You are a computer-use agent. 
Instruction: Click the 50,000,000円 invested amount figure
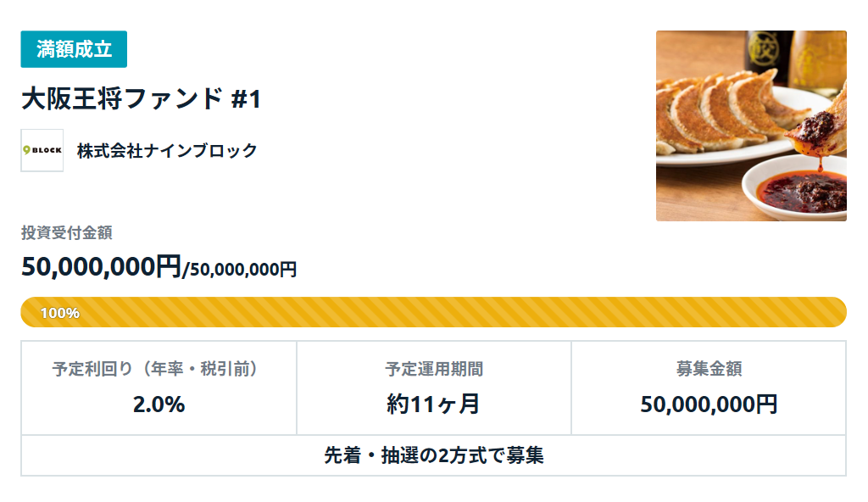pos(102,266)
